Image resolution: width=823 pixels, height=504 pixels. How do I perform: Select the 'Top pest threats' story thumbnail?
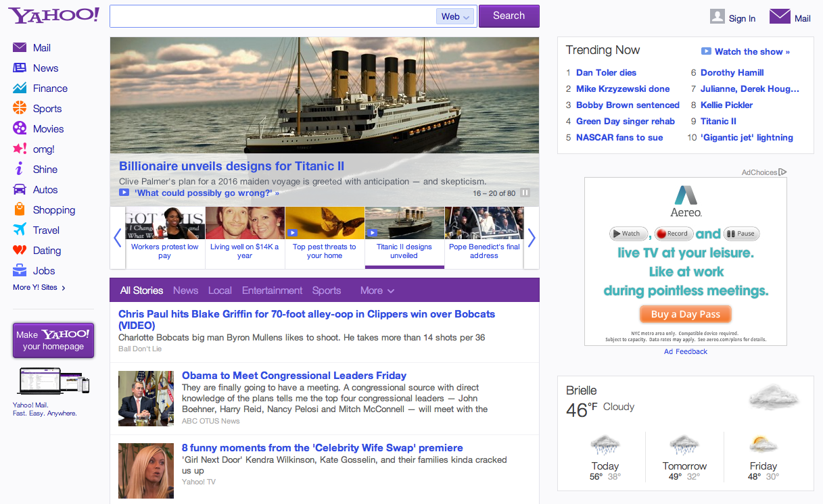pyautogui.click(x=325, y=224)
